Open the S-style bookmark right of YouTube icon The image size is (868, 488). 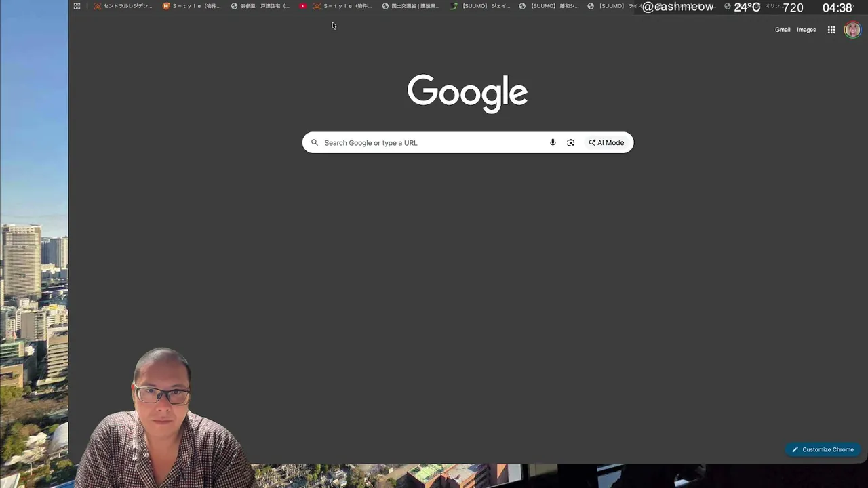(x=342, y=6)
